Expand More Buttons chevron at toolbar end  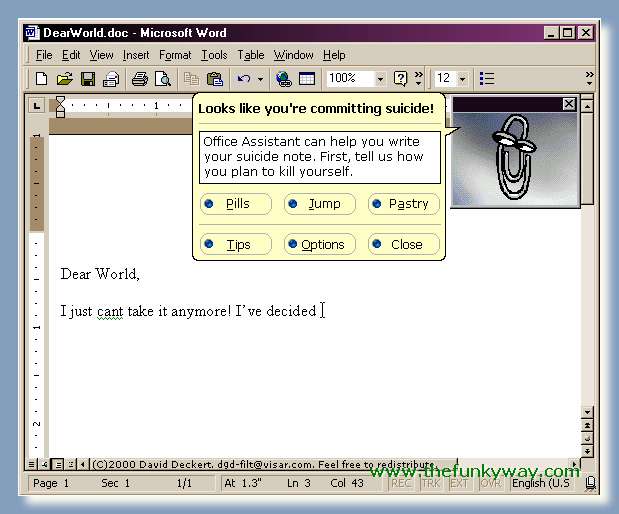tap(589, 78)
